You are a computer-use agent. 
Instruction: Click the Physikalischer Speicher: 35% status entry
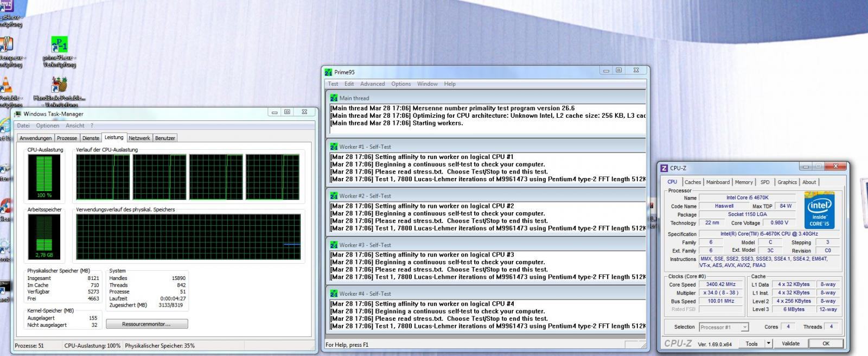tap(160, 346)
